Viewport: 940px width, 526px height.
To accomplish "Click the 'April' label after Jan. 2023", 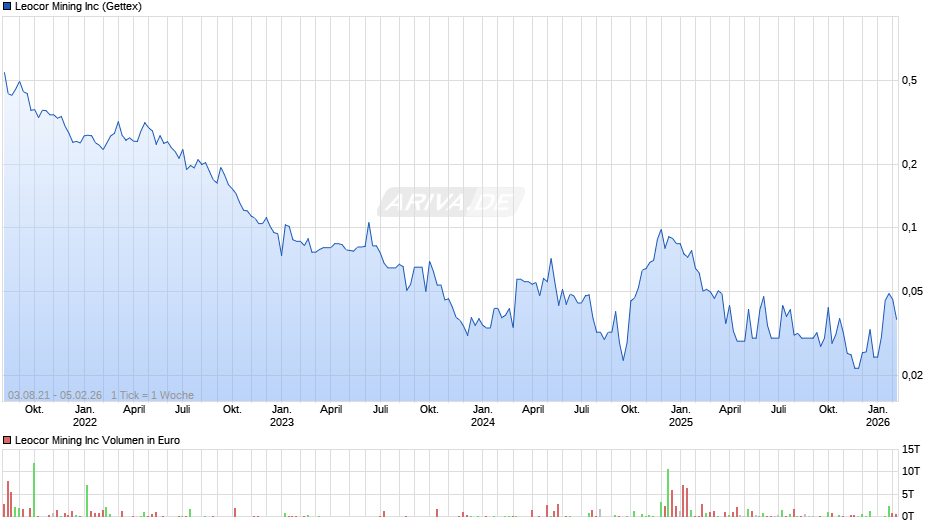I will [x=331, y=410].
